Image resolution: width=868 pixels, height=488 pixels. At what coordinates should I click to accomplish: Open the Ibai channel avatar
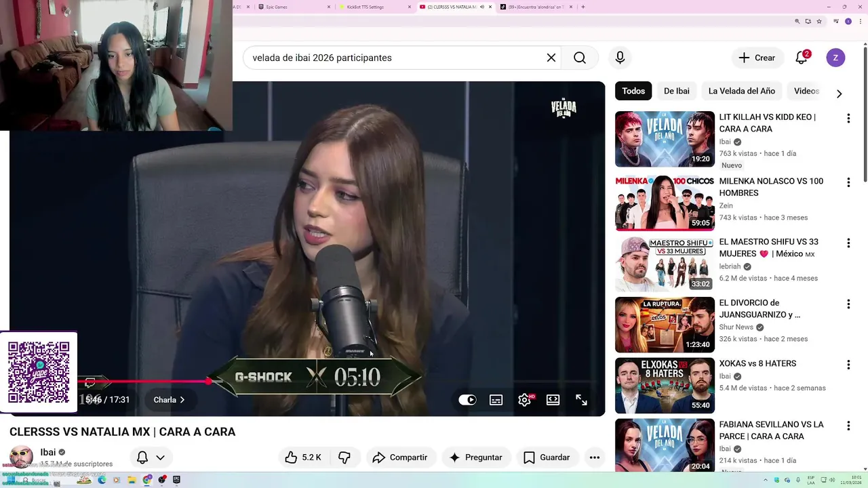pos(21,457)
